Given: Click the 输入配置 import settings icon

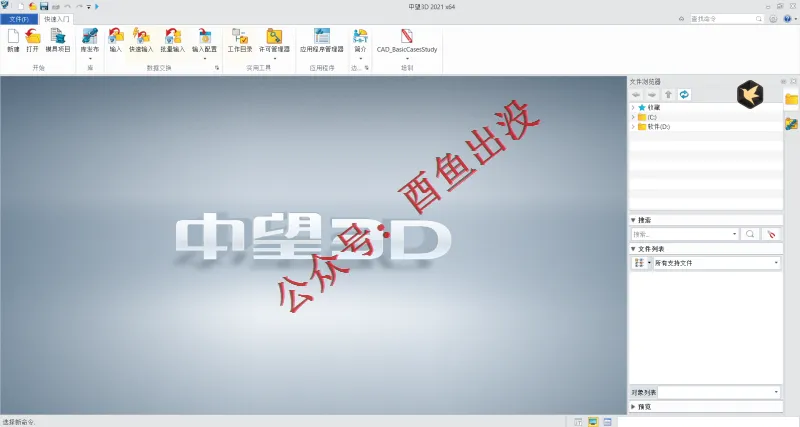Looking at the screenshot, I should (205, 37).
